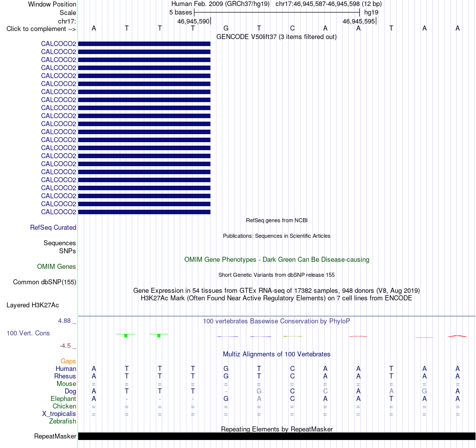
Task: Click the -4.5 PhyloP lower limit value
Action: (65, 346)
